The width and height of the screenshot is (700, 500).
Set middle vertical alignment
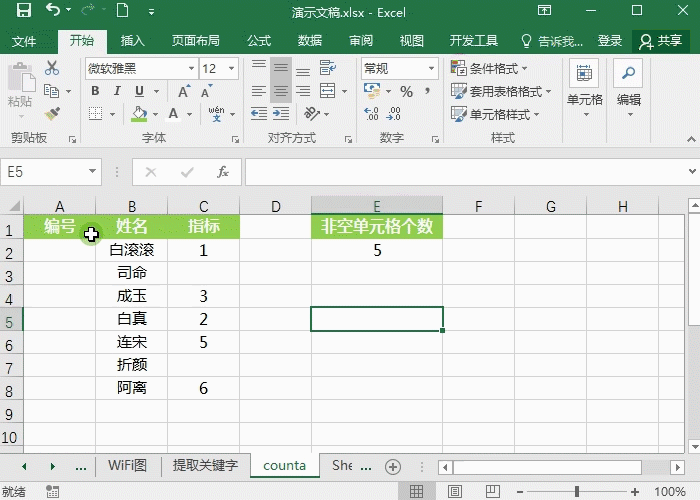281,68
